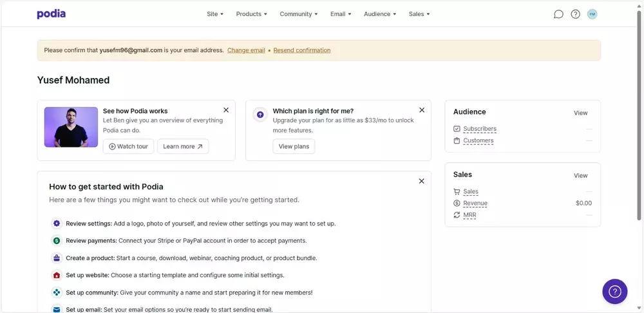This screenshot has height=313, width=644.
Task: Click View in the Sales card
Action: click(x=581, y=176)
